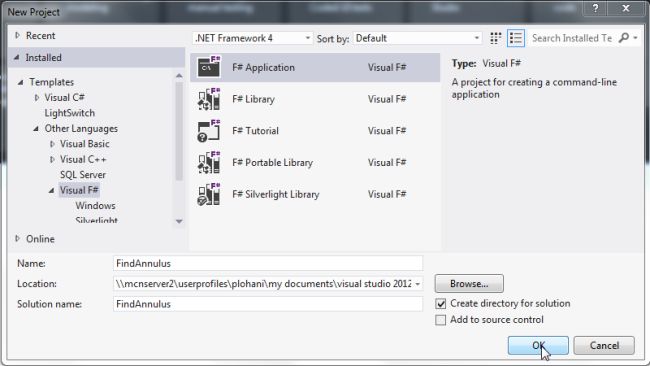Click the 'Installed' header label

click(x=44, y=58)
